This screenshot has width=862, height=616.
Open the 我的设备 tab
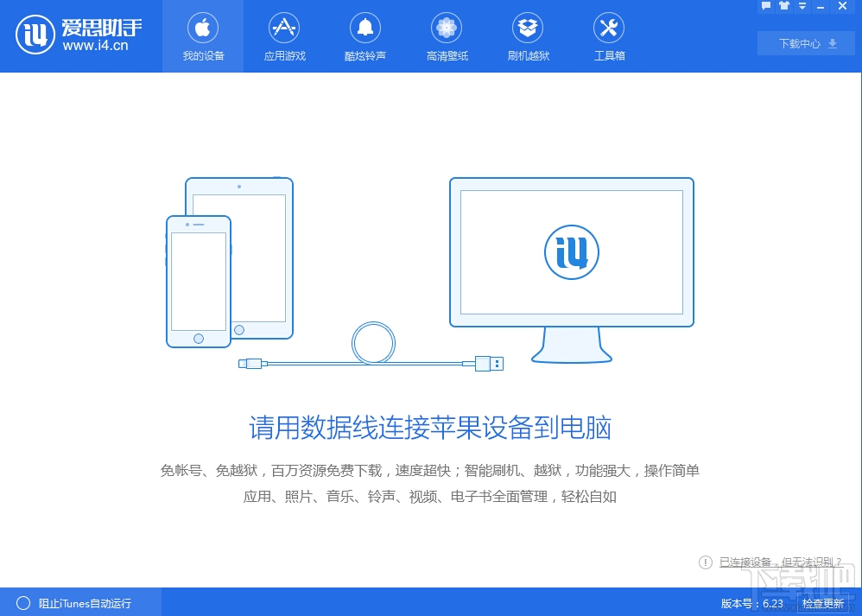pyautogui.click(x=203, y=36)
